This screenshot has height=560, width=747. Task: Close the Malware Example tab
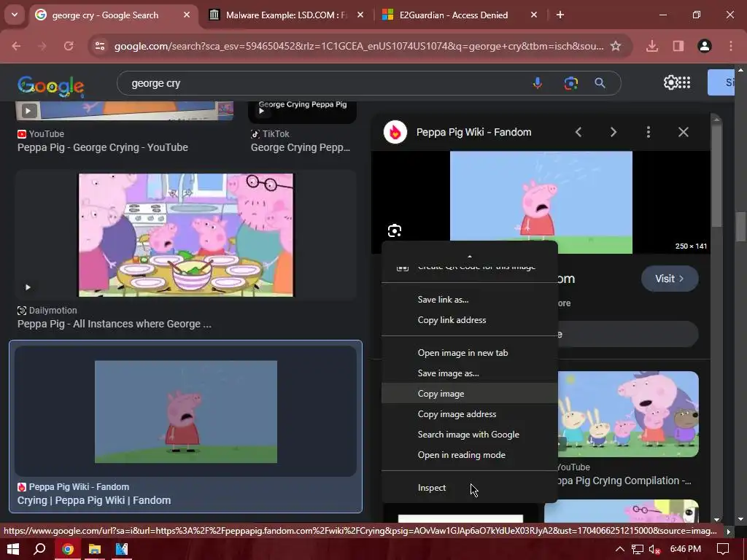[x=360, y=15]
